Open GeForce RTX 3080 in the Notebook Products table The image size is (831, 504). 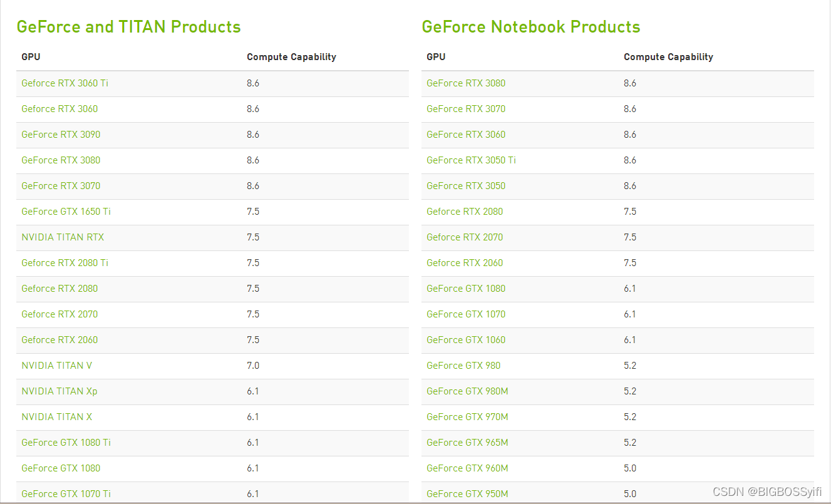click(x=466, y=83)
